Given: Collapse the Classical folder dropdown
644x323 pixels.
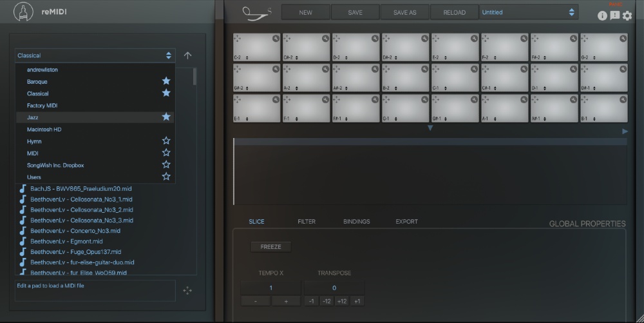Looking at the screenshot, I should point(95,55).
